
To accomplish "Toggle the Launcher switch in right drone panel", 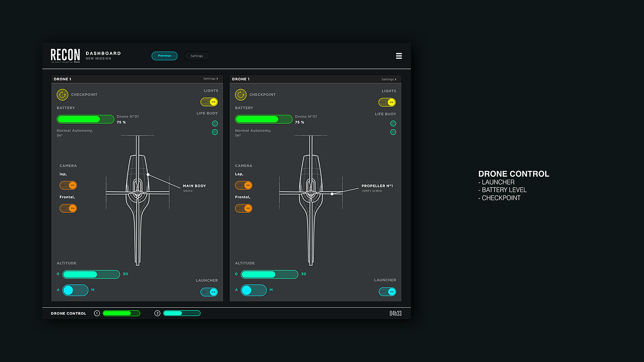I will [x=387, y=292].
